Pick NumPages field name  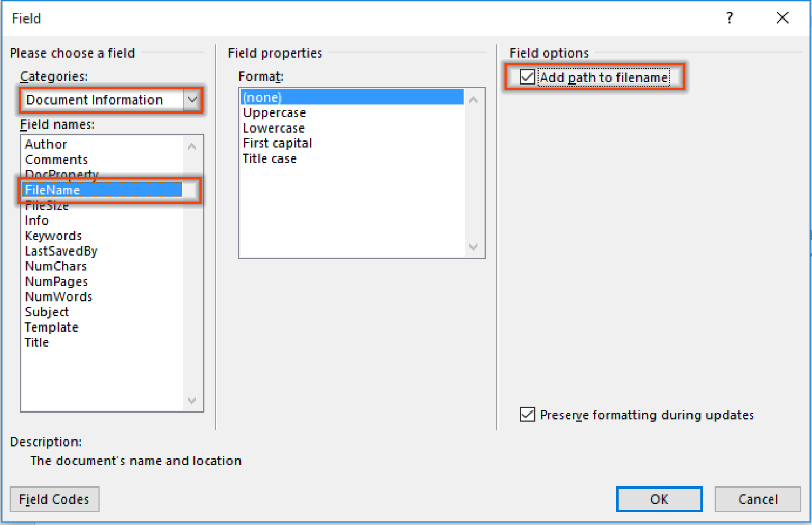(x=56, y=281)
